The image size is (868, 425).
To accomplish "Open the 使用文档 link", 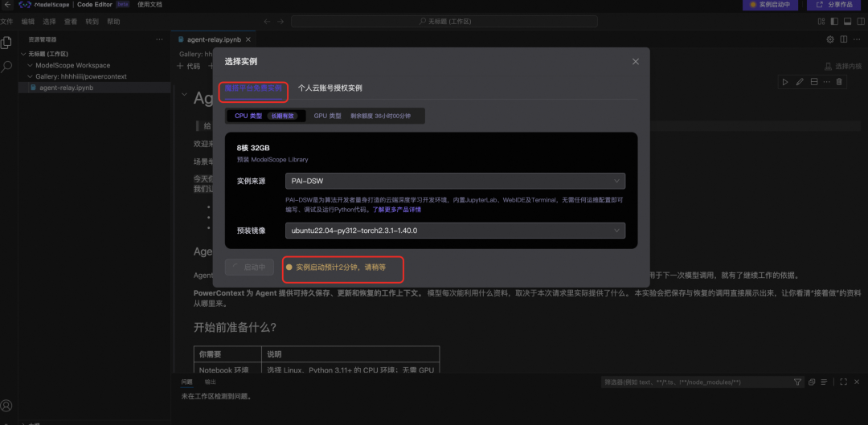I will [x=149, y=5].
